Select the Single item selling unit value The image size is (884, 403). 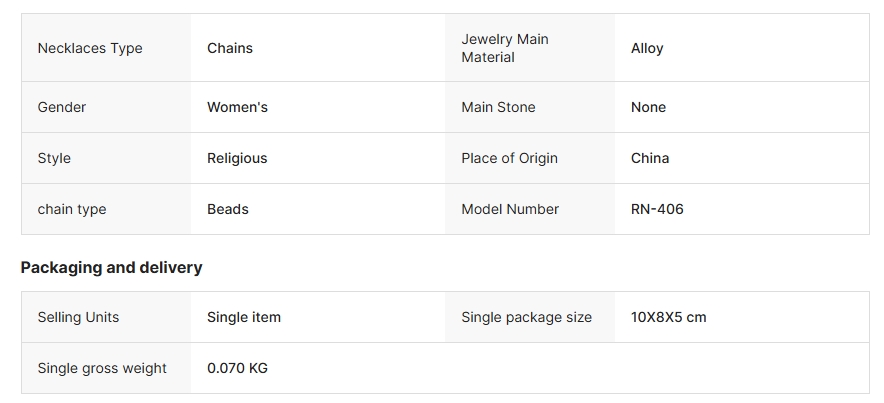click(244, 317)
